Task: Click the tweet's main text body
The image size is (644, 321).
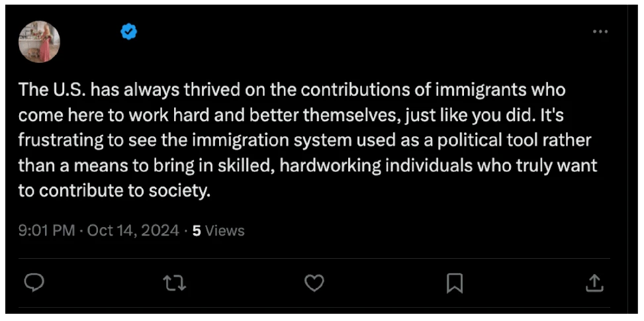Action: [x=308, y=140]
